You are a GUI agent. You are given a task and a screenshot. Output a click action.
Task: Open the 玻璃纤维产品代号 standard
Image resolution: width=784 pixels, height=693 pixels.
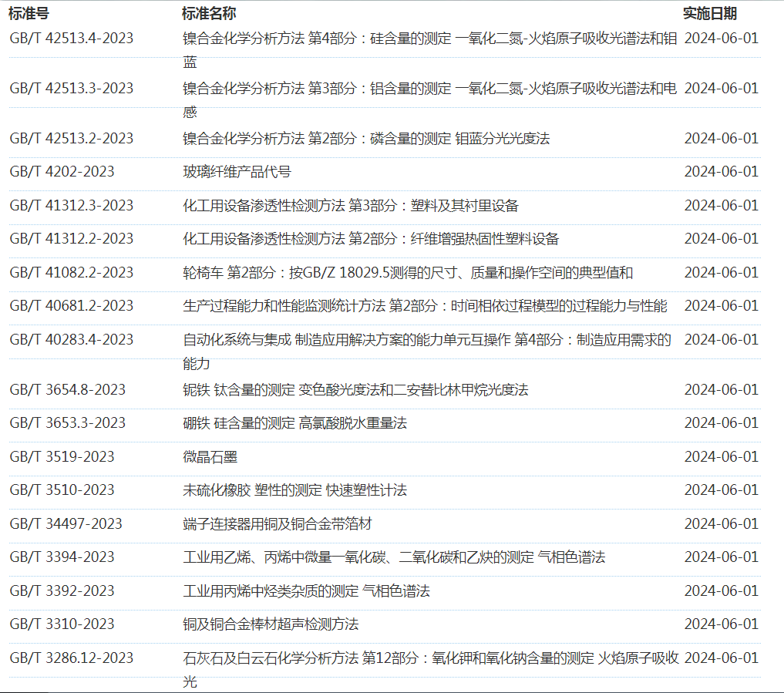(237, 172)
